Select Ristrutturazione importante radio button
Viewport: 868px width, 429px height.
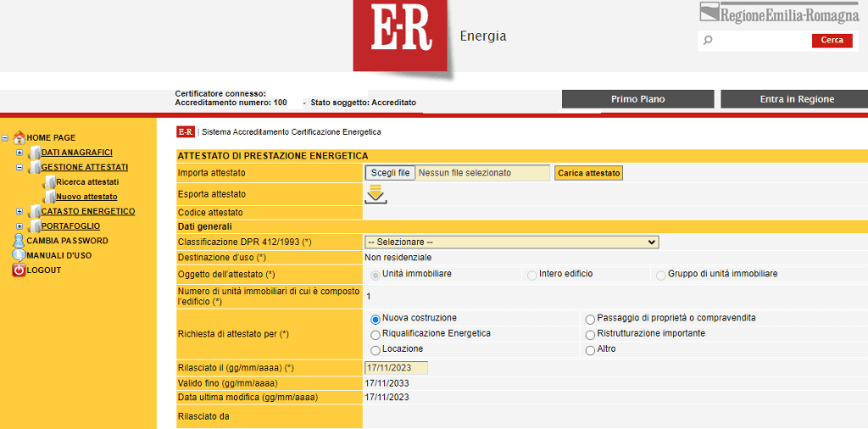click(590, 335)
